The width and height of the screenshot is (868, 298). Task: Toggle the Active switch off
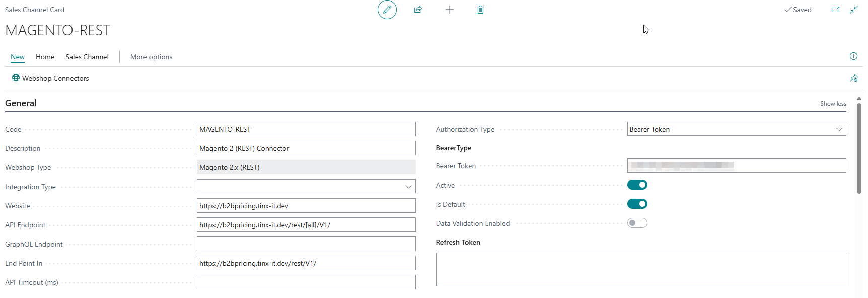coord(637,185)
